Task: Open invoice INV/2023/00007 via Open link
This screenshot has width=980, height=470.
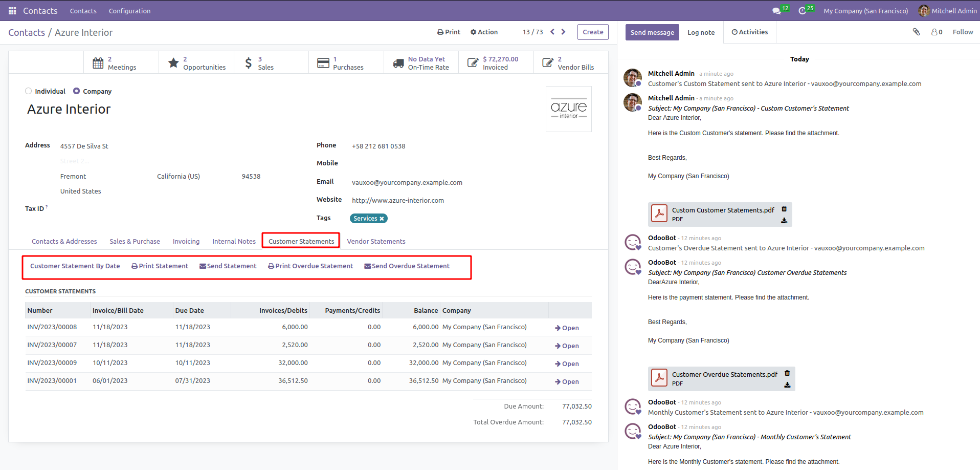Action: [567, 346]
